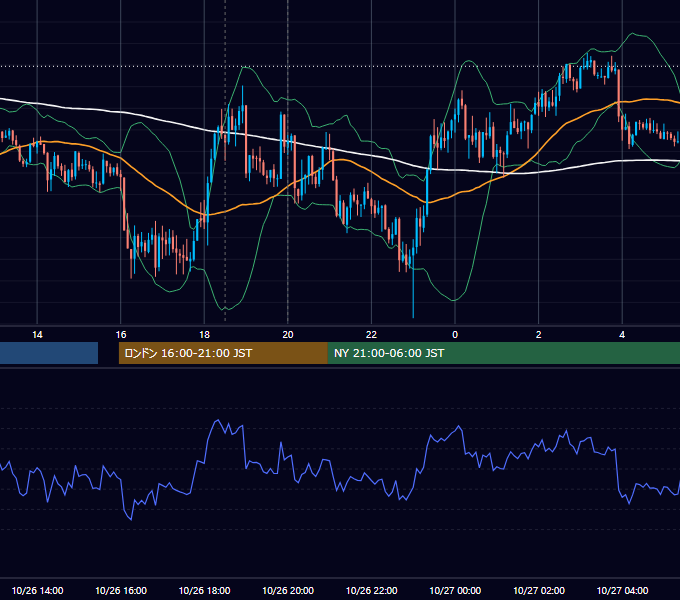Click the 10/26 20:00 date label
This screenshot has width=680, height=600.
288,590
